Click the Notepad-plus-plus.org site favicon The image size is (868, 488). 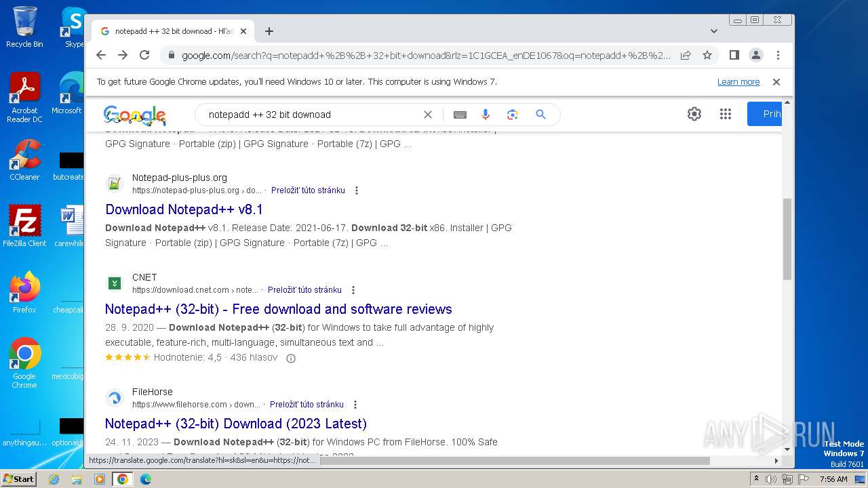(x=115, y=184)
